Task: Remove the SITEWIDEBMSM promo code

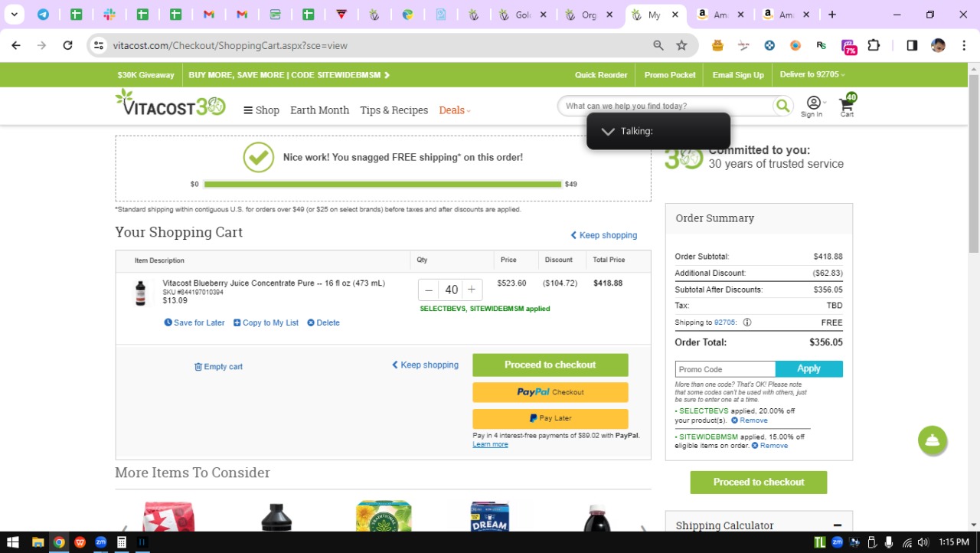Action: click(769, 445)
